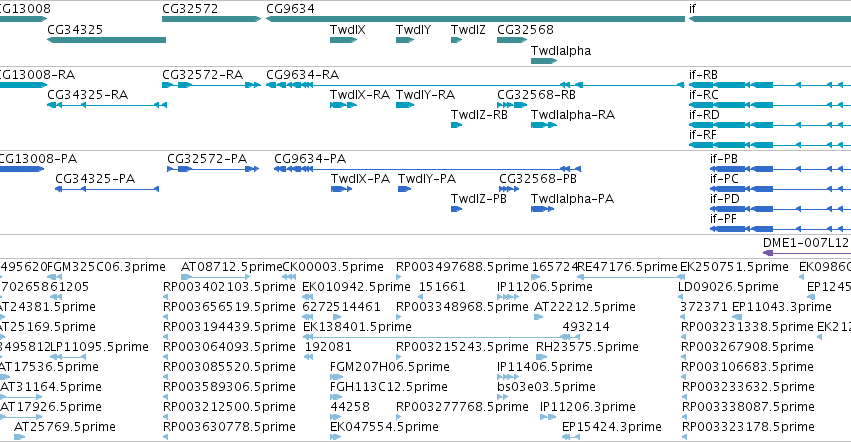
Task: Click protein if-PD
Action: pyautogui.click(x=725, y=199)
